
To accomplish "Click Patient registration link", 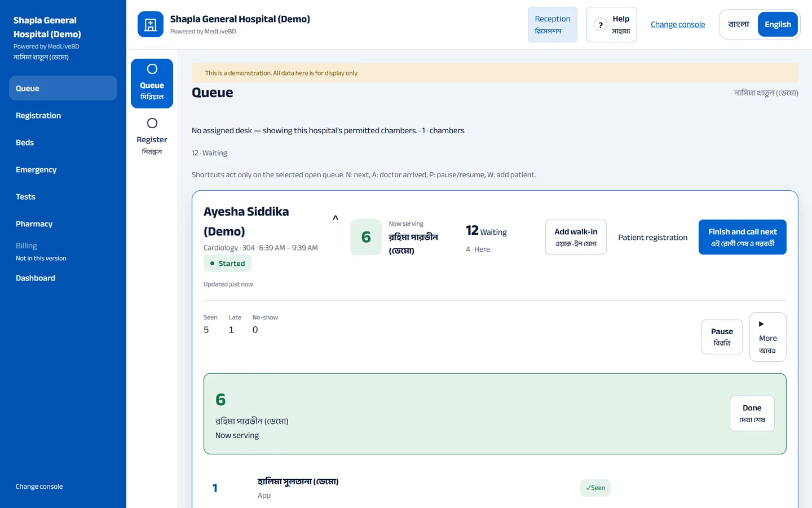I will 652,237.
